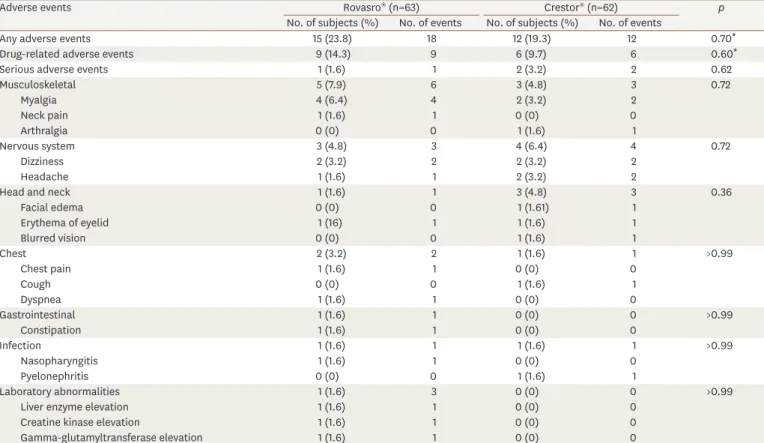Select the 'Rovasro® (n=63)' group header

pos(381,7)
